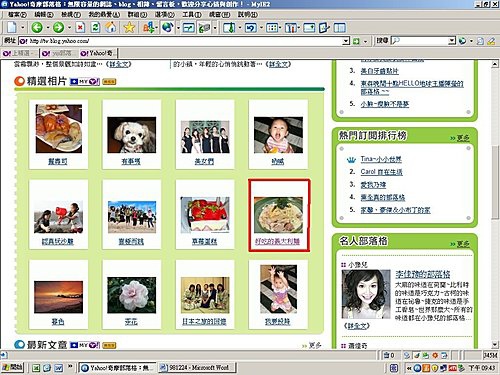
Task: Click the search globe icon beside search box
Action: 462,41
